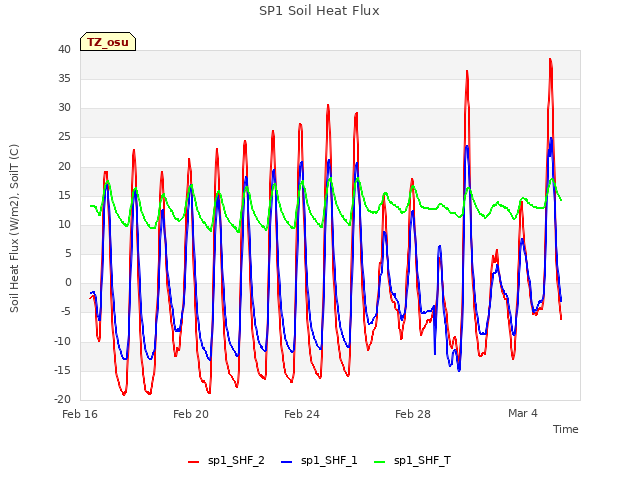Click the blue sp1_SHF_1 legend swatch
640x480 pixels.
[x=287, y=462]
